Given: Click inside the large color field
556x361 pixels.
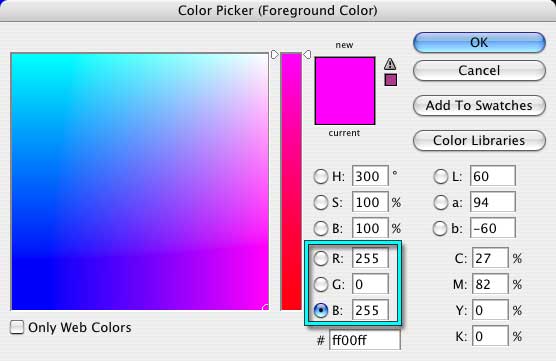Looking at the screenshot, I should point(140,181).
